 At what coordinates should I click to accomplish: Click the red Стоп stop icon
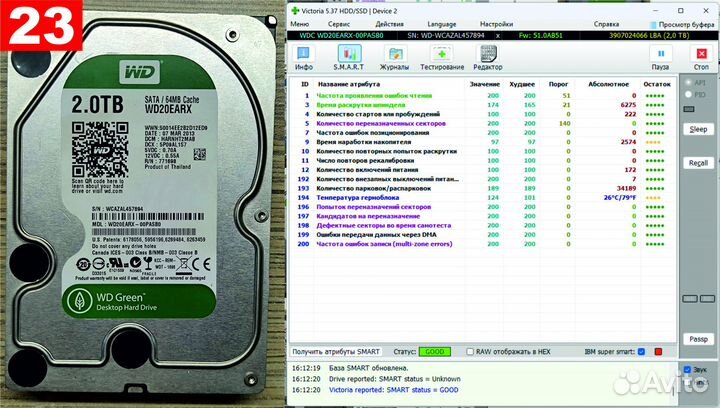click(x=701, y=58)
